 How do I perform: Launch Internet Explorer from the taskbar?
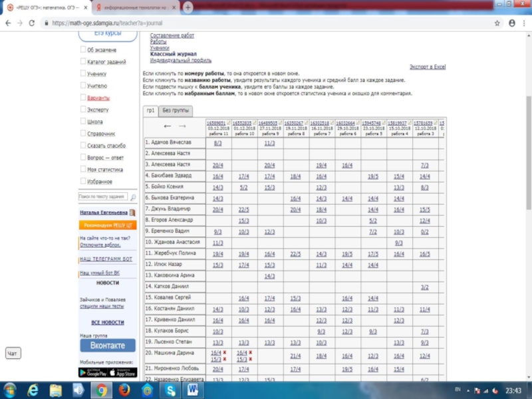(x=33, y=390)
